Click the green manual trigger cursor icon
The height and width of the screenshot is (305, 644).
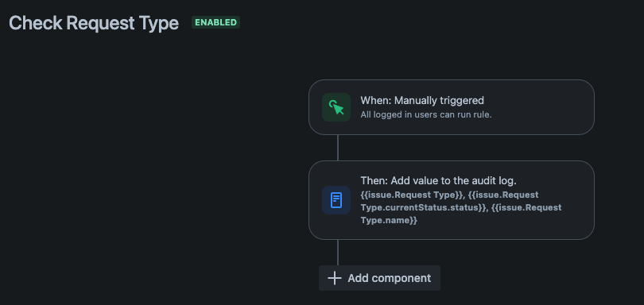[x=336, y=107]
